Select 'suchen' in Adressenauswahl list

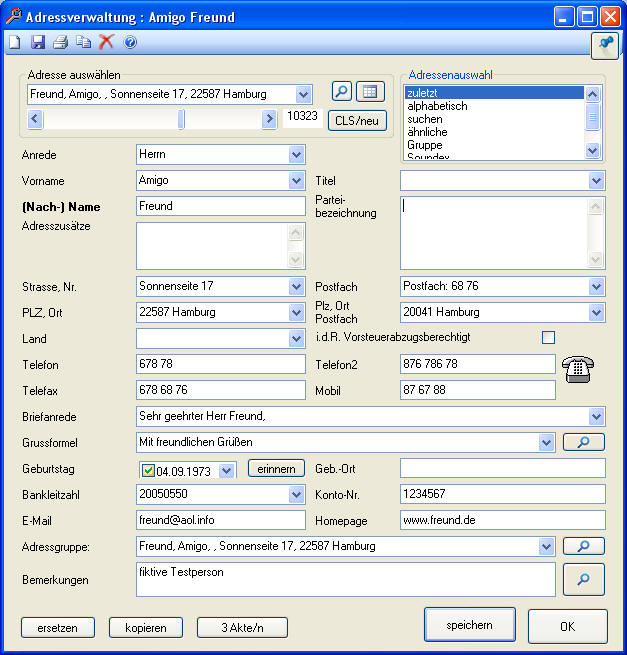click(425, 119)
